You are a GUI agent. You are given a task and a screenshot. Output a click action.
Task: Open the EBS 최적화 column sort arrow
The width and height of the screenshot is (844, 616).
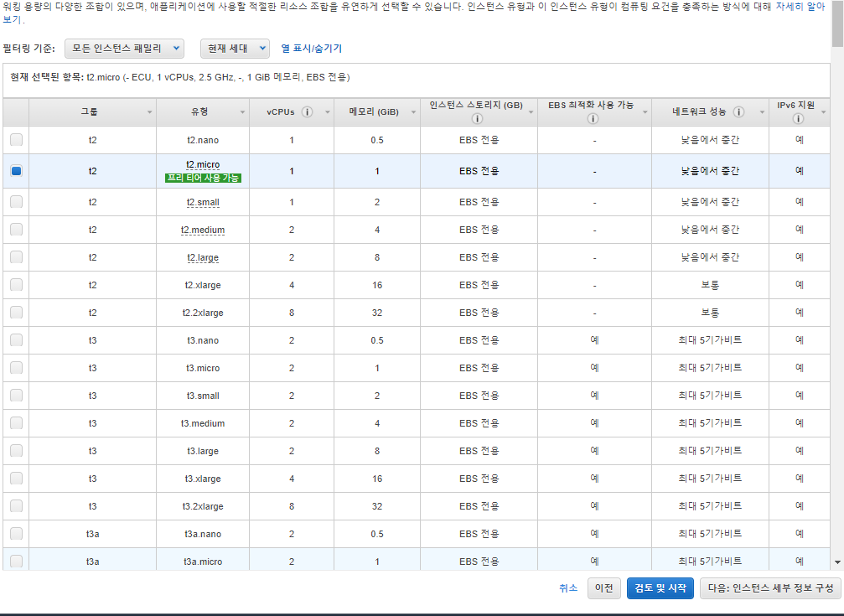[645, 112]
